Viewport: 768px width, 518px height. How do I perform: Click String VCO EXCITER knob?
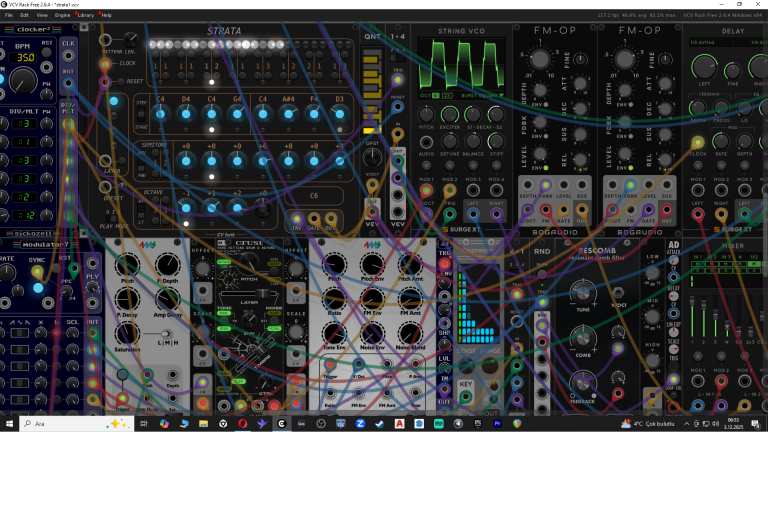(x=450, y=115)
